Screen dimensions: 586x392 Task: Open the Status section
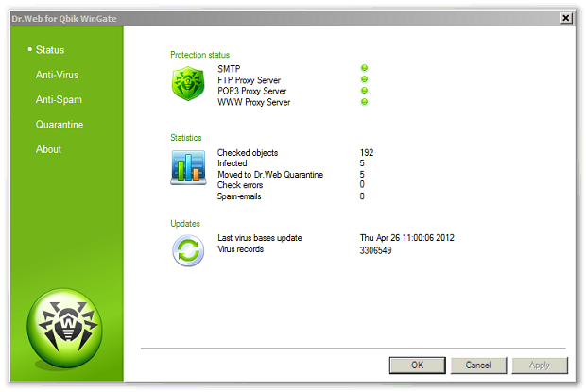[50, 50]
